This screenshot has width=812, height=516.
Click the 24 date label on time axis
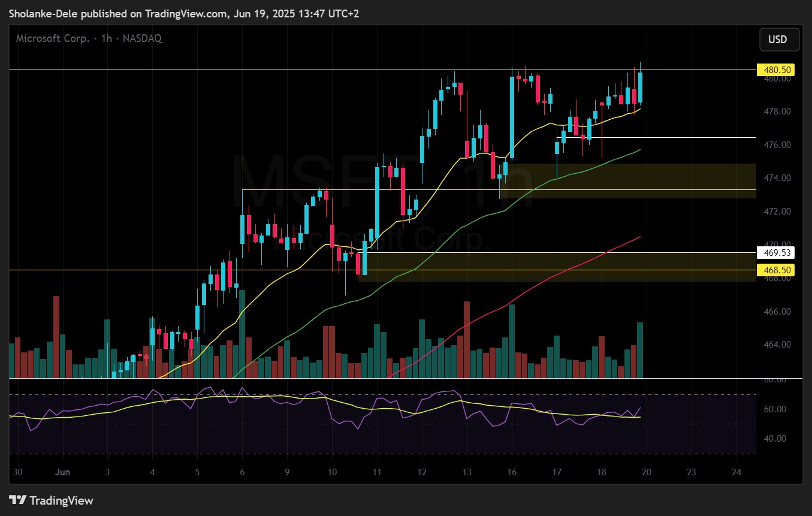tap(736, 472)
